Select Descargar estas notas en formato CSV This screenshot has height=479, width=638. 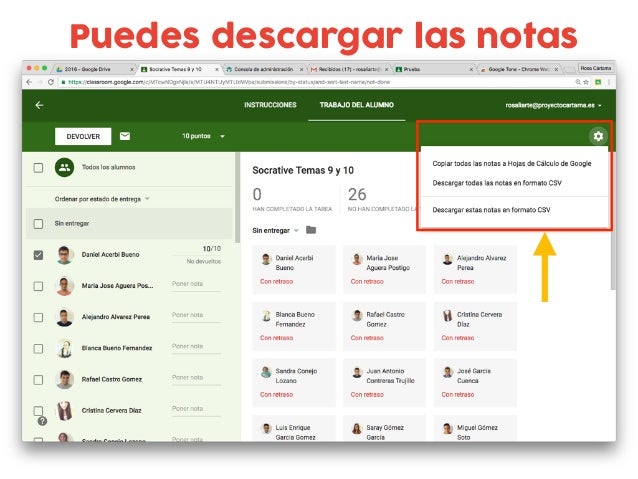click(x=491, y=210)
